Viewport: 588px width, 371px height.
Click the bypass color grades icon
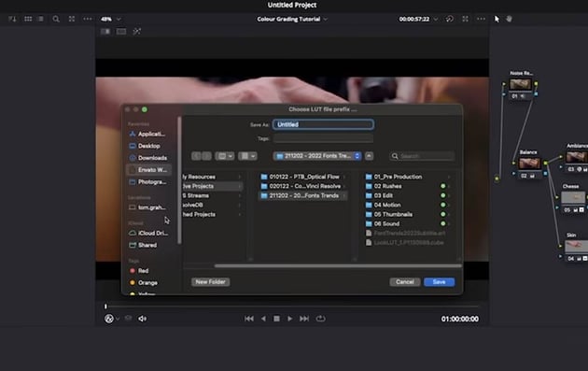(x=449, y=19)
